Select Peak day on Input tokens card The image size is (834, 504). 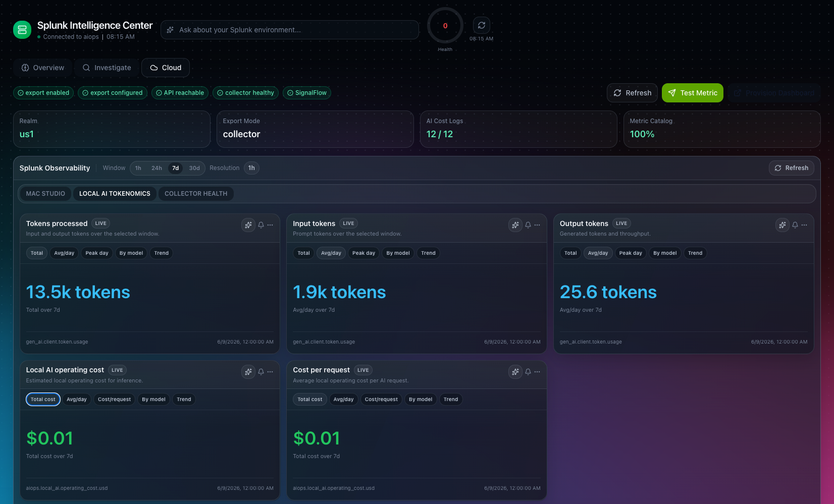[364, 253]
